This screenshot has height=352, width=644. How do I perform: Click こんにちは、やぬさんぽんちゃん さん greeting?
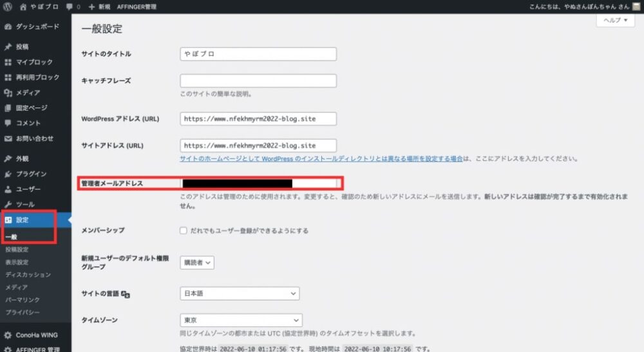click(579, 6)
